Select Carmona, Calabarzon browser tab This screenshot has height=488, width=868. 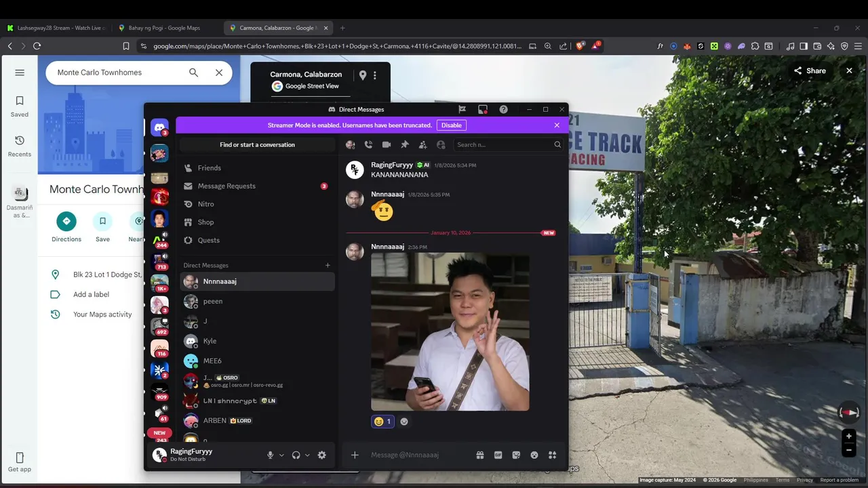(279, 28)
